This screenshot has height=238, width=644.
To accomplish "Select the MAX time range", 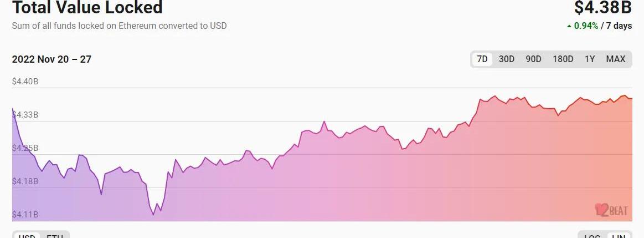I will click(615, 59).
